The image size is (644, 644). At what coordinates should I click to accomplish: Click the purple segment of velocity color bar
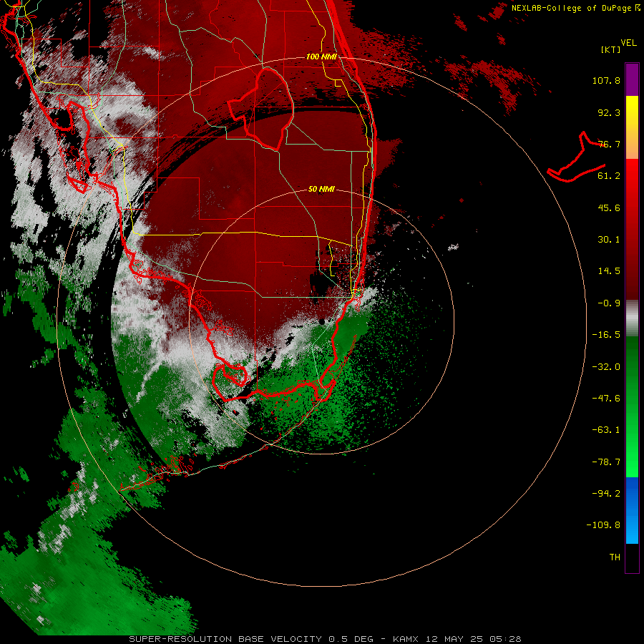tap(632, 79)
